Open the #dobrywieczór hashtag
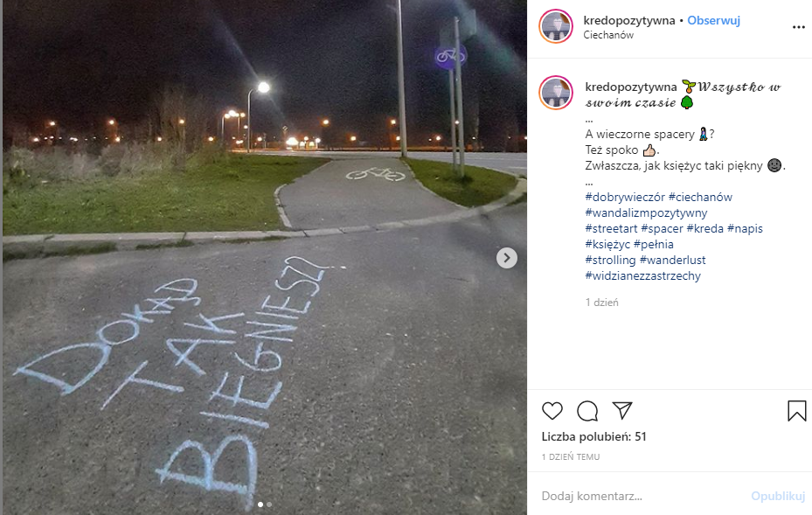The width and height of the screenshot is (812, 515). [x=625, y=197]
